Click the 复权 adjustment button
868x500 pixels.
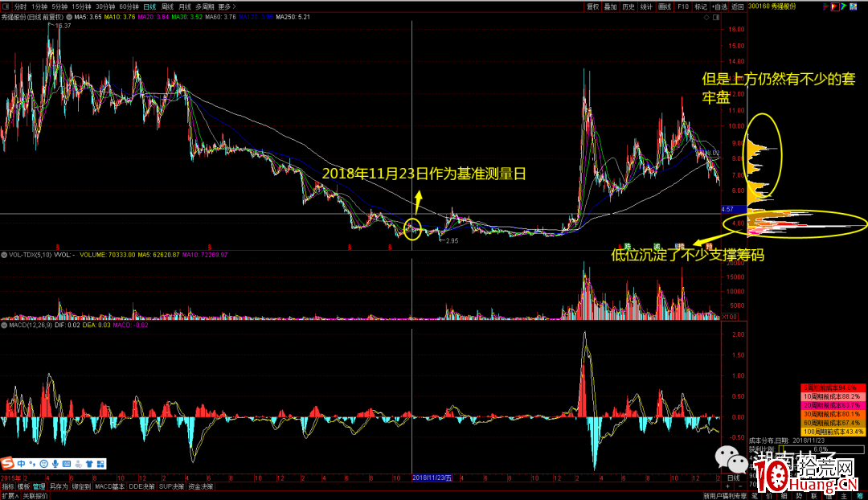[x=593, y=6]
